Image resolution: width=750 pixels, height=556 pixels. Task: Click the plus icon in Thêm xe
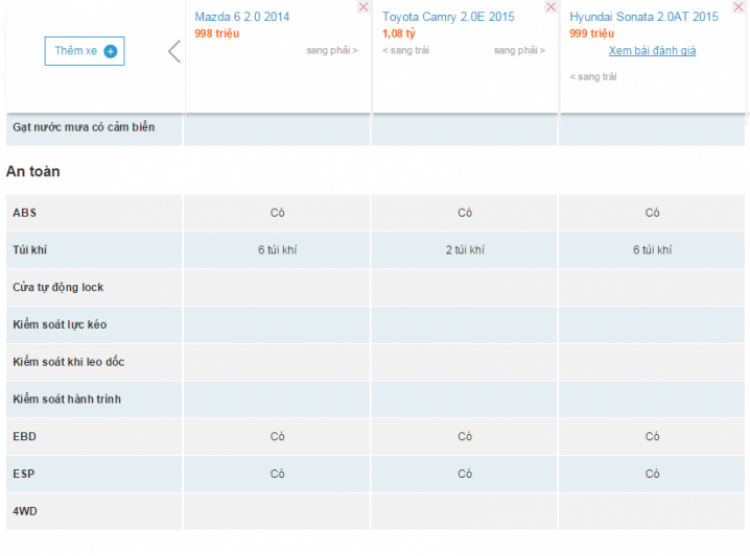110,51
